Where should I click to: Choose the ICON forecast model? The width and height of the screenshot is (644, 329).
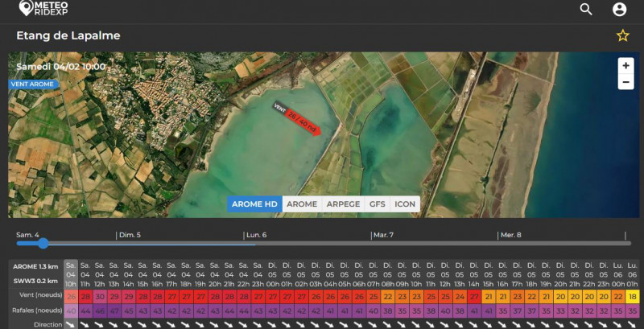[x=405, y=204]
